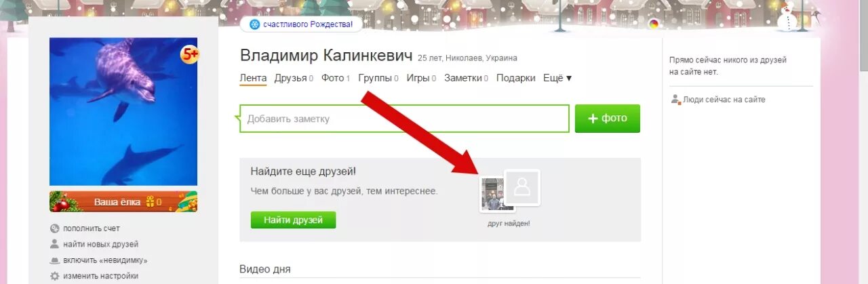Click the found friend's photo thumbnail
The image size is (868, 284).
coord(493,195)
